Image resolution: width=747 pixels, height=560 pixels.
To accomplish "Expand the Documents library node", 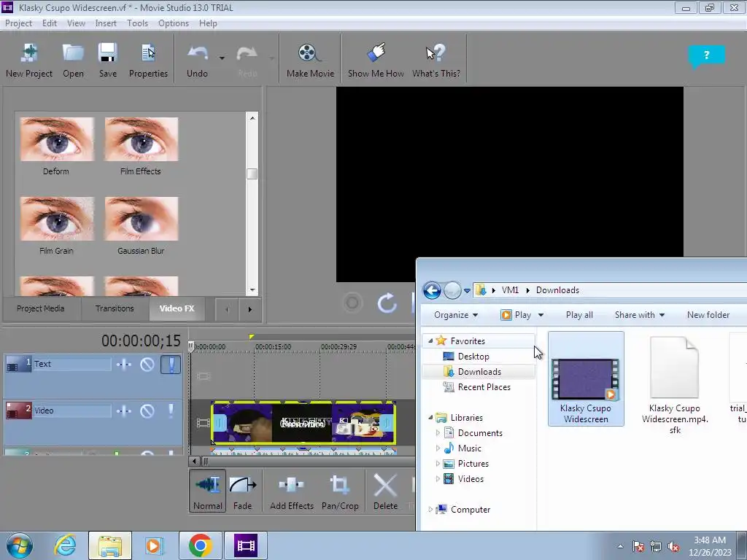I will pos(438,433).
